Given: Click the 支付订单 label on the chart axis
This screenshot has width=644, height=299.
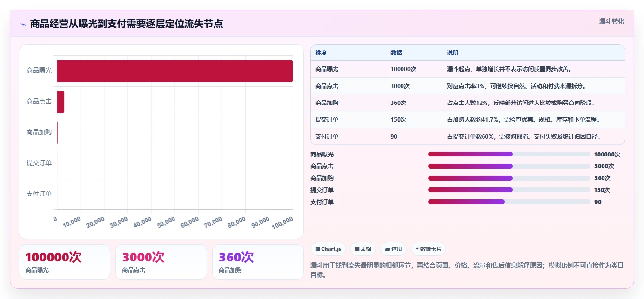Looking at the screenshot, I should point(39,194).
